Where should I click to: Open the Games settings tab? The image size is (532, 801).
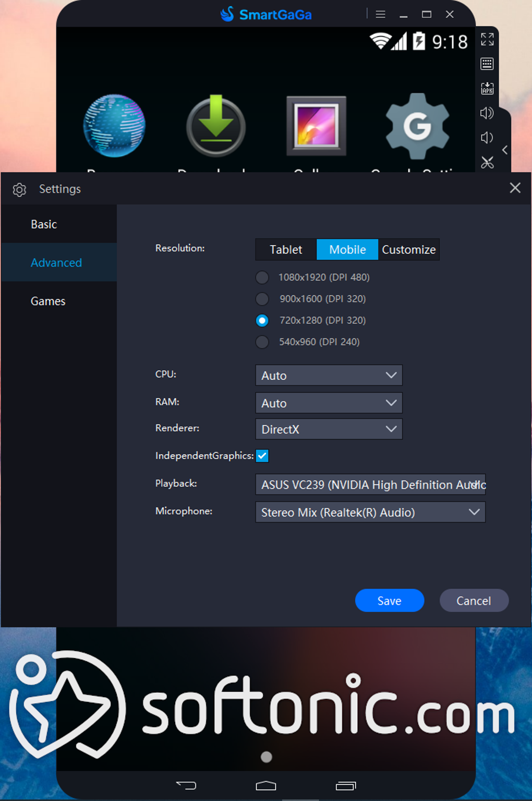[x=59, y=301]
